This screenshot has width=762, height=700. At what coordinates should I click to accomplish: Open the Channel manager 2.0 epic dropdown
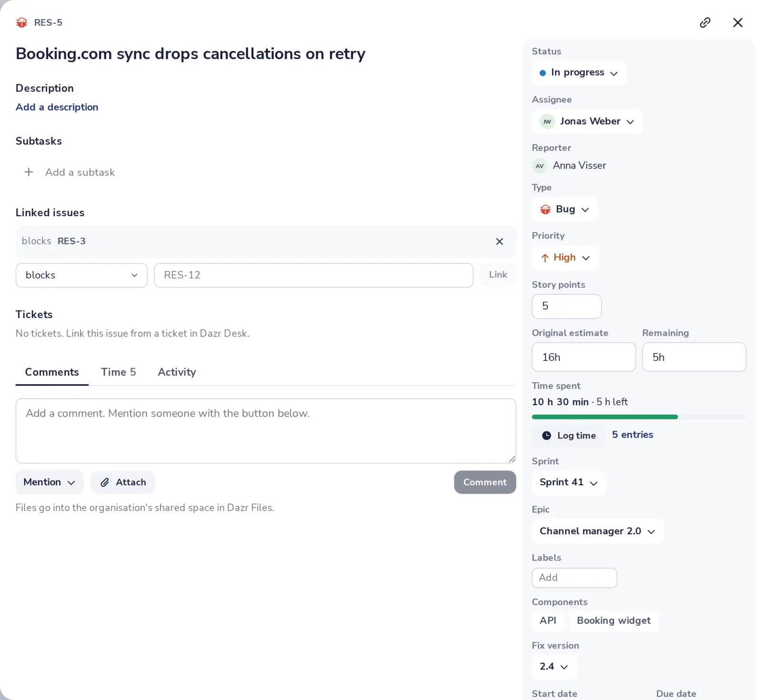(598, 531)
